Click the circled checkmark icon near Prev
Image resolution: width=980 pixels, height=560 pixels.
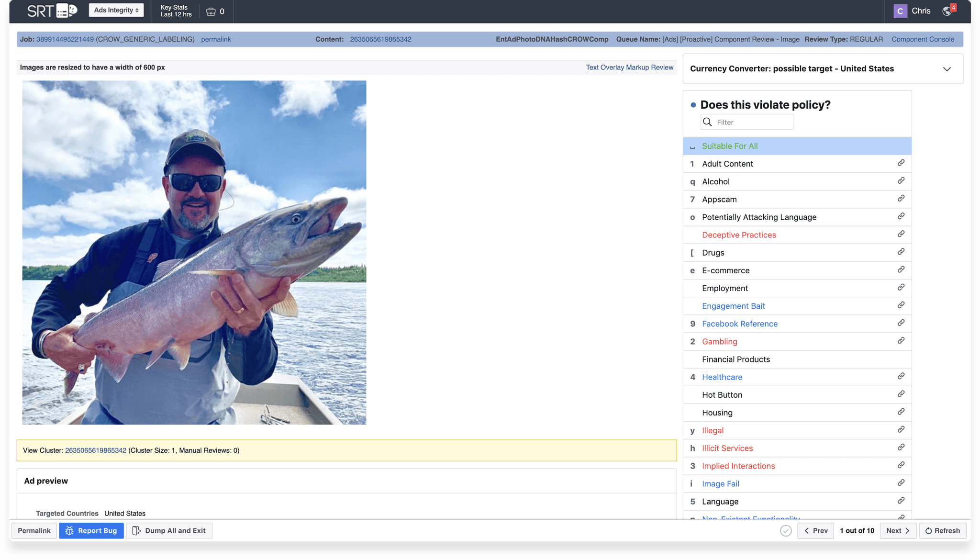pyautogui.click(x=785, y=530)
